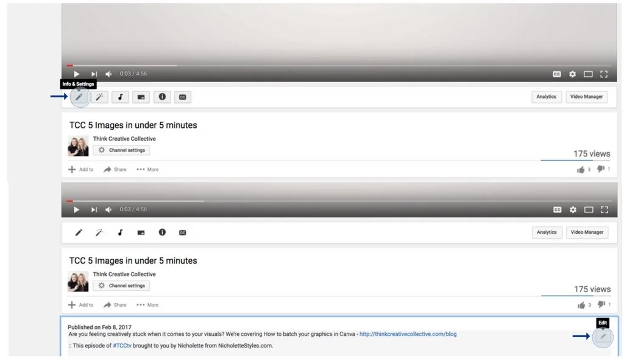Click "Published on Feb 8, 2017" text

point(99,327)
